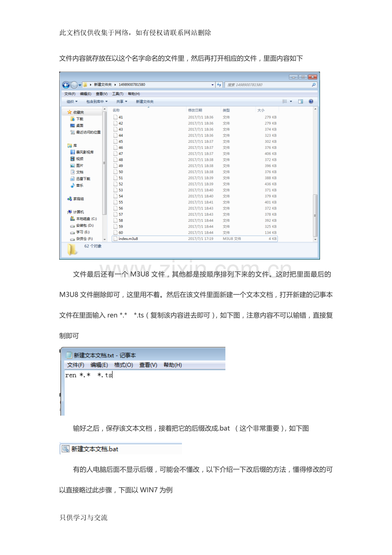This screenshot has width=392, height=555.
Task: Open 暴风影视库 in the sidebar
Action: click(84, 152)
